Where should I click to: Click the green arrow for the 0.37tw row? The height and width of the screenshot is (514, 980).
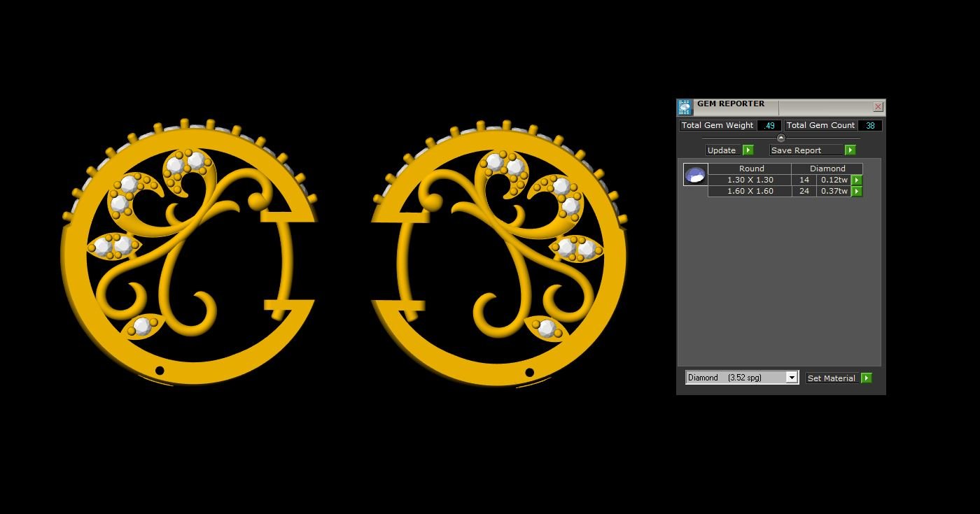coord(856,192)
